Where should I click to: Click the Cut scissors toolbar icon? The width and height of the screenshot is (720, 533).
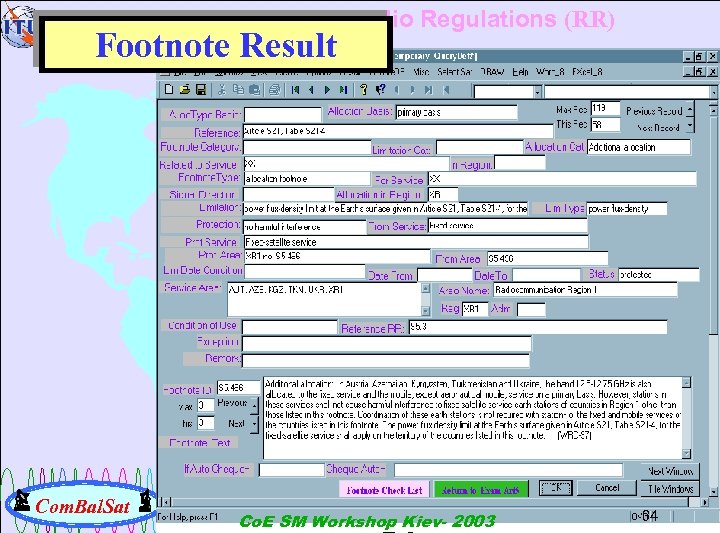pyautogui.click(x=222, y=90)
